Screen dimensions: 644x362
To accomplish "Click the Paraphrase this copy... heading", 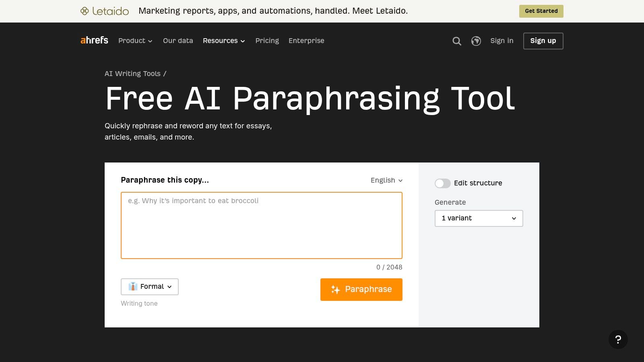I will pos(165,180).
